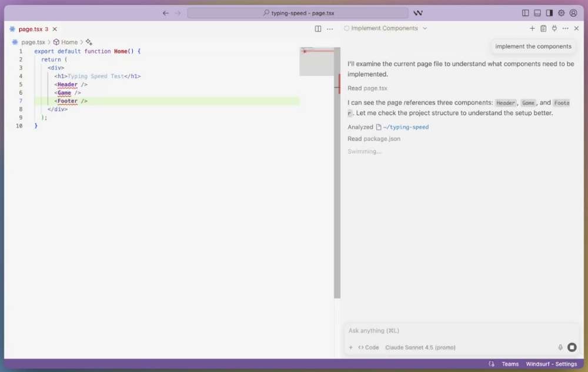Toggle the secondary sidebar visibility
Screen dimensions: 588x372
pos(549,12)
